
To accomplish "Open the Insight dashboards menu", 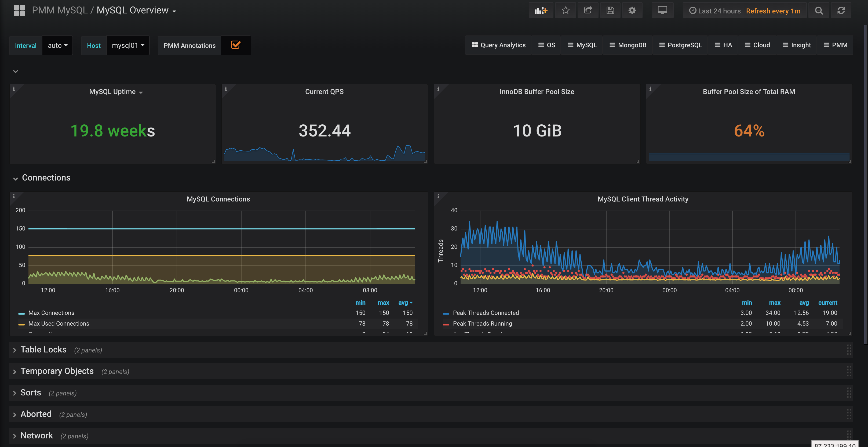I will tap(797, 45).
